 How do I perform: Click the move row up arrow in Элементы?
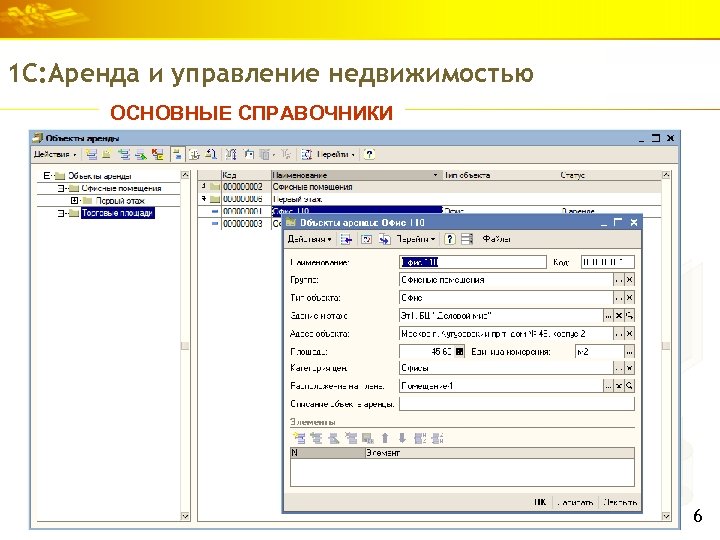(385, 438)
